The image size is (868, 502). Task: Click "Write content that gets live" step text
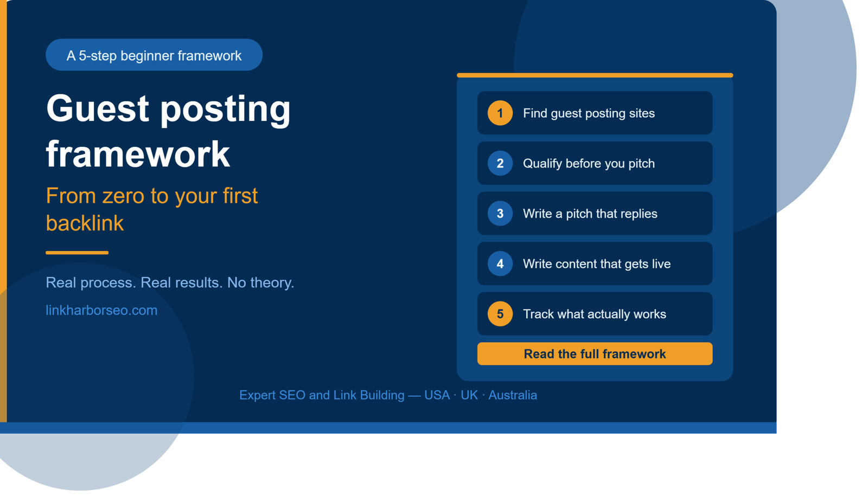tap(596, 264)
